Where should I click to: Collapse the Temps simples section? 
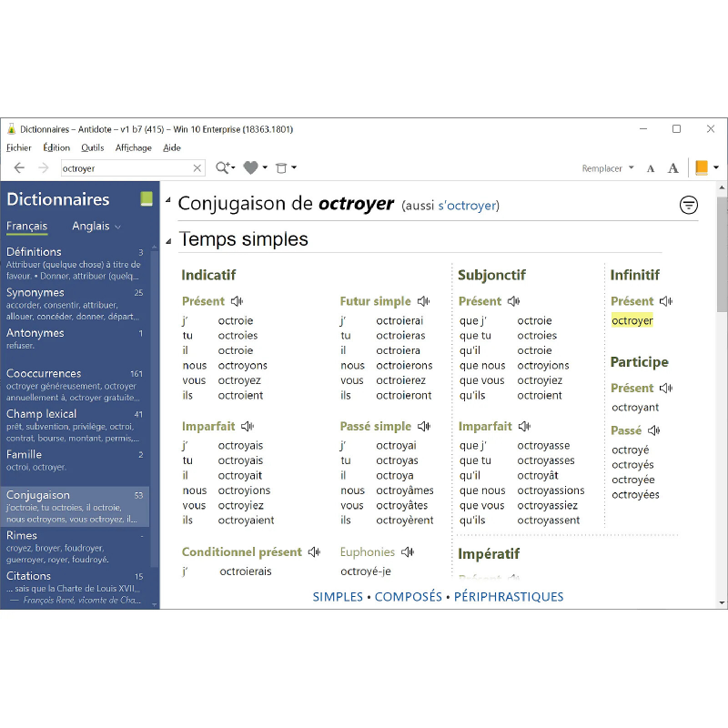click(168, 241)
